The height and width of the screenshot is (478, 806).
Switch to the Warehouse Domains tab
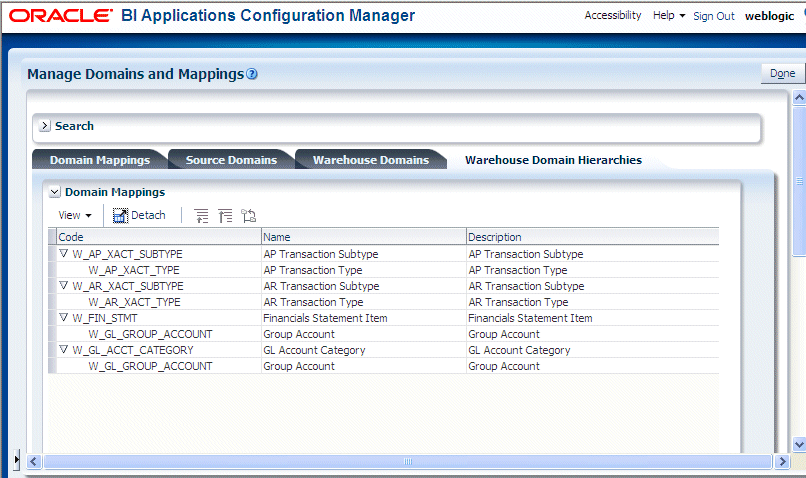pyautogui.click(x=371, y=160)
